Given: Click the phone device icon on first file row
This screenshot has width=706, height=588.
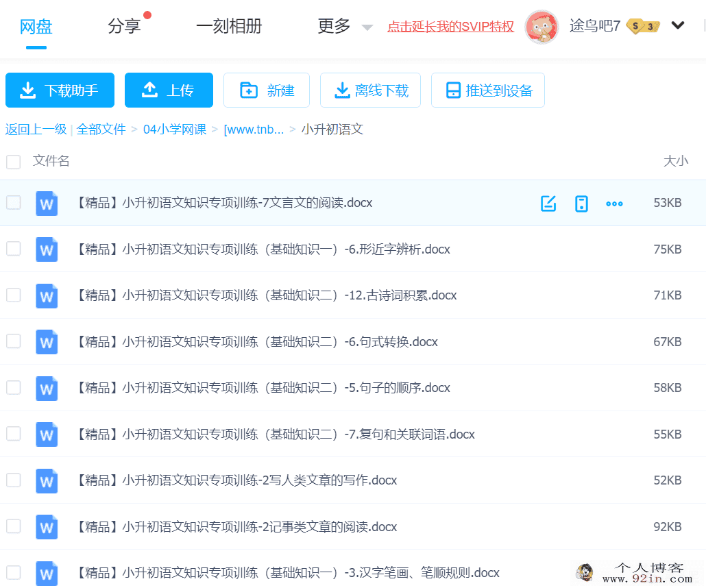Looking at the screenshot, I should (x=581, y=204).
